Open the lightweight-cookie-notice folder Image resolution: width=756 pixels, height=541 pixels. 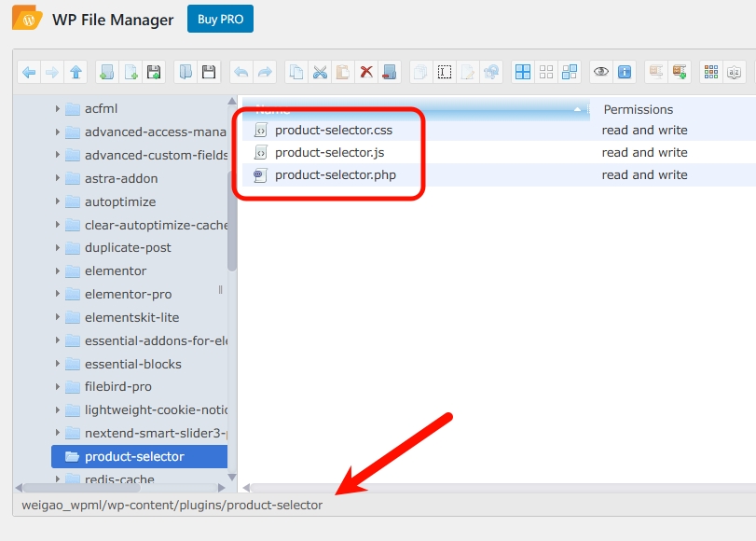[x=146, y=410]
